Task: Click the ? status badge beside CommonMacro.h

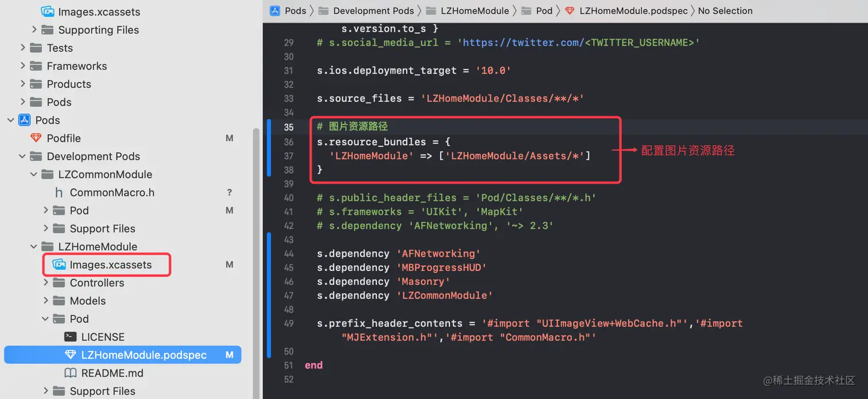Action: pyautogui.click(x=229, y=192)
